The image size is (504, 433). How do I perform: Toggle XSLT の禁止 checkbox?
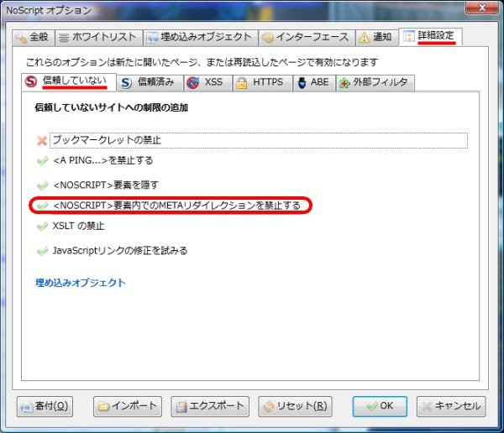click(42, 226)
